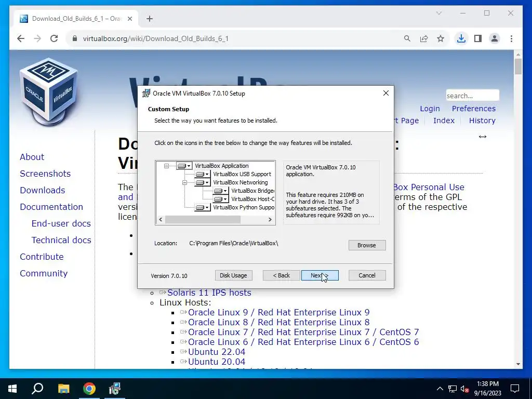Open Chrome profile icon

[495, 38]
